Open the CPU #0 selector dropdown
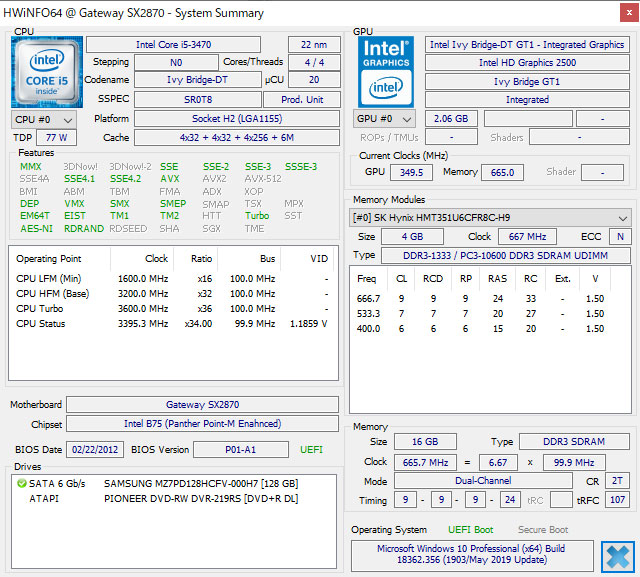 [44, 120]
